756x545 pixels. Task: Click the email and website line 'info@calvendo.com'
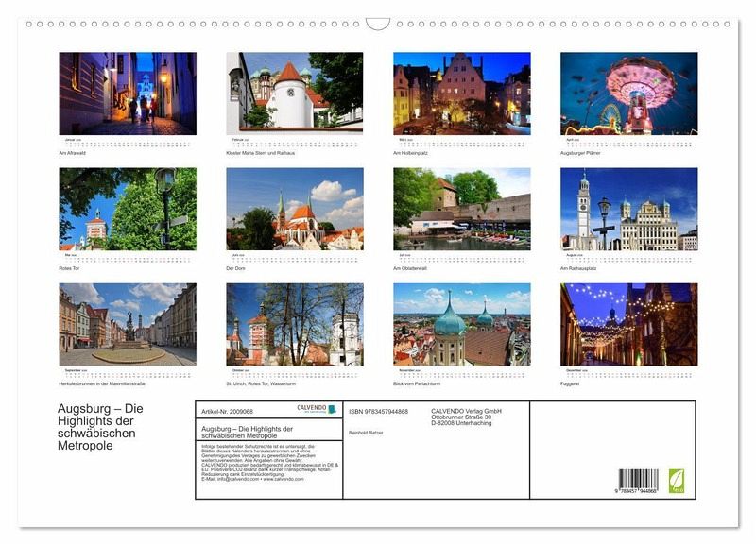(x=252, y=480)
